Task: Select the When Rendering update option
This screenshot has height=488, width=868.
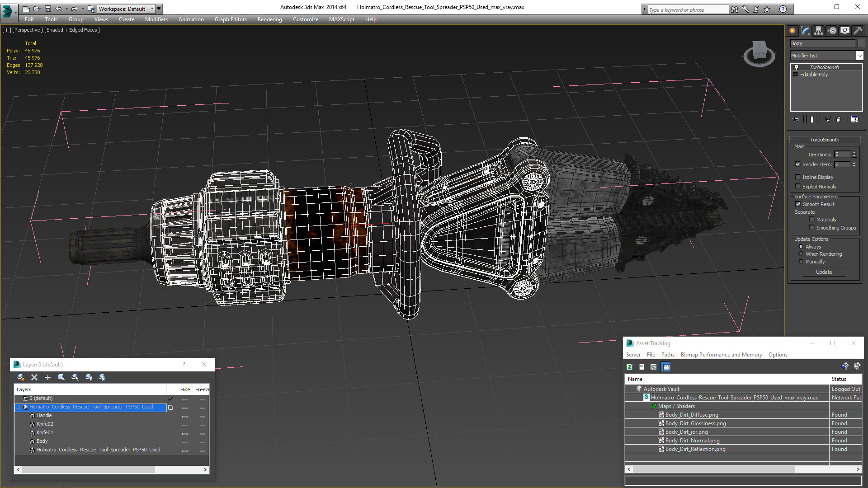Action: coord(801,254)
